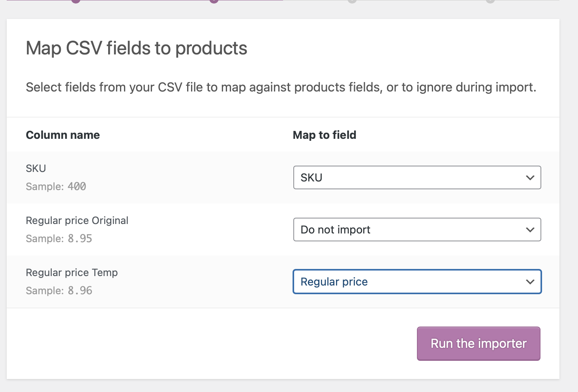578x392 pixels.
Task: Click the sample value 8.95
Action: pos(80,239)
